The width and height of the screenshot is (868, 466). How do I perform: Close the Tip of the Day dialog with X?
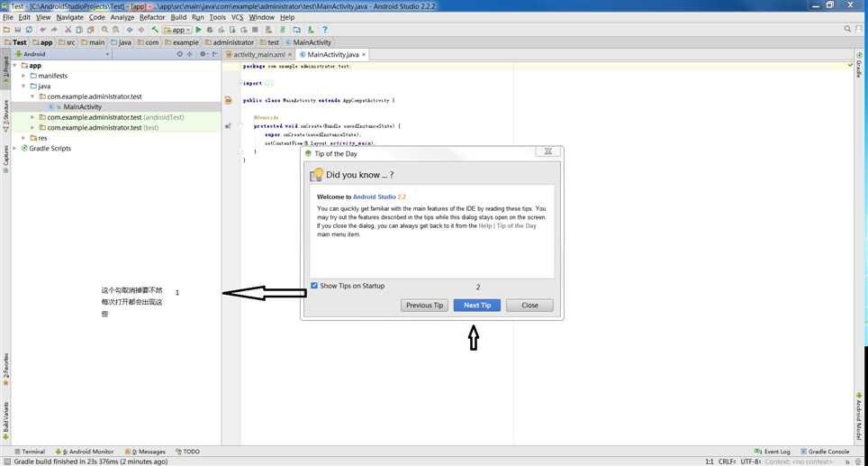pyautogui.click(x=548, y=151)
